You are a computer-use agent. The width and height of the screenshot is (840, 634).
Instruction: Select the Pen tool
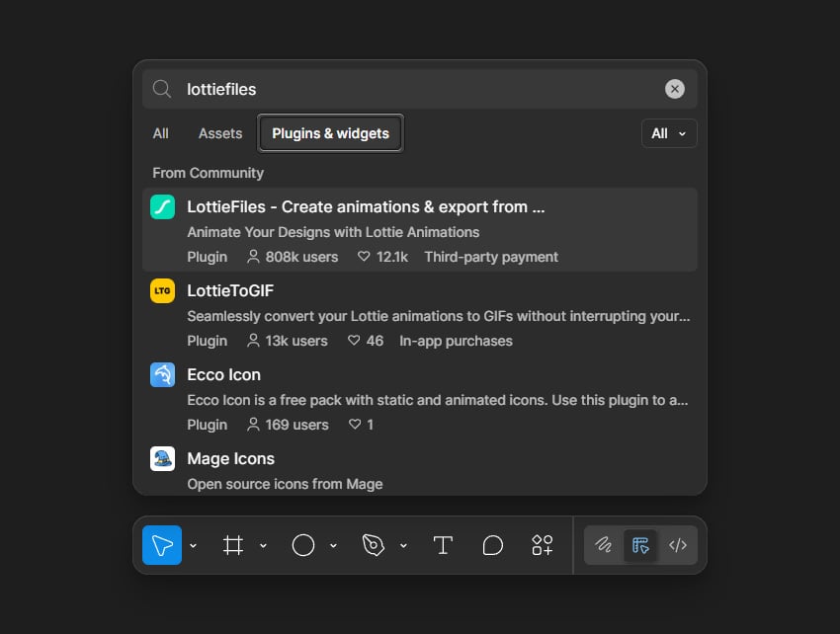374,545
